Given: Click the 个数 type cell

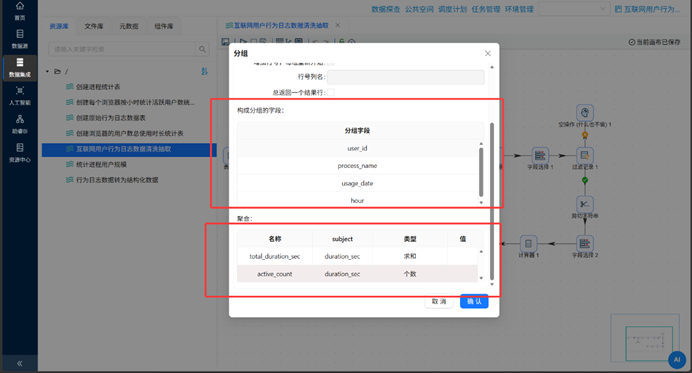Looking at the screenshot, I should pyautogui.click(x=410, y=274).
